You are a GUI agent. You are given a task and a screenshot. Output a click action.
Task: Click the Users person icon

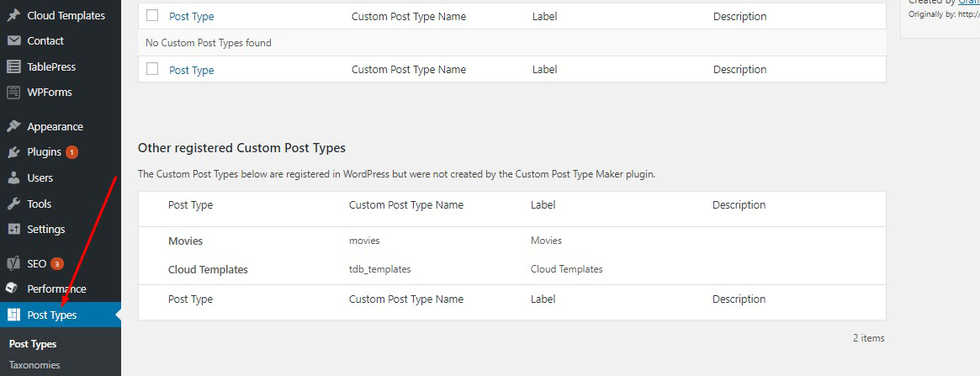point(13,178)
